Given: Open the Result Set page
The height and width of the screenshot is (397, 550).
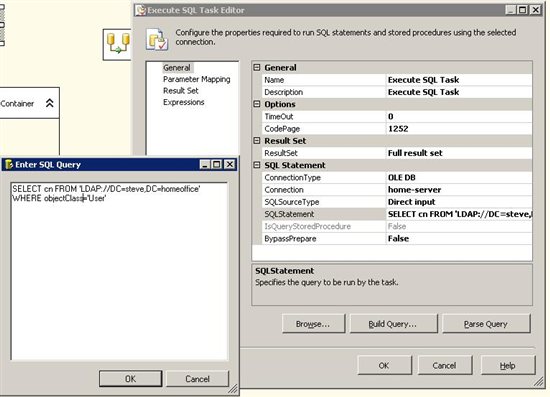Looking at the screenshot, I should click(x=181, y=91).
